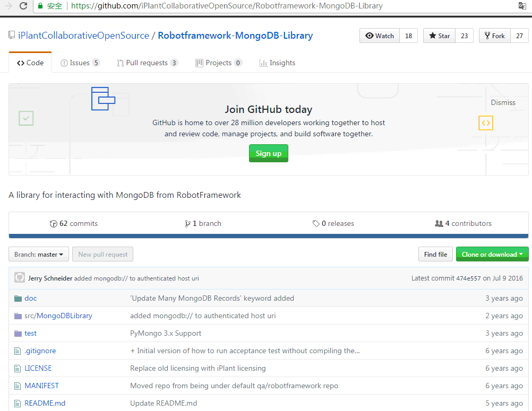532x411 pixels.
Task: Click the browser address bar URL
Action: pyautogui.click(x=227, y=6)
